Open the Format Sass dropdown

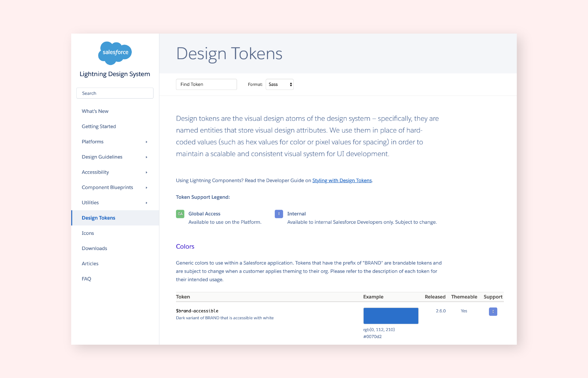tap(279, 84)
